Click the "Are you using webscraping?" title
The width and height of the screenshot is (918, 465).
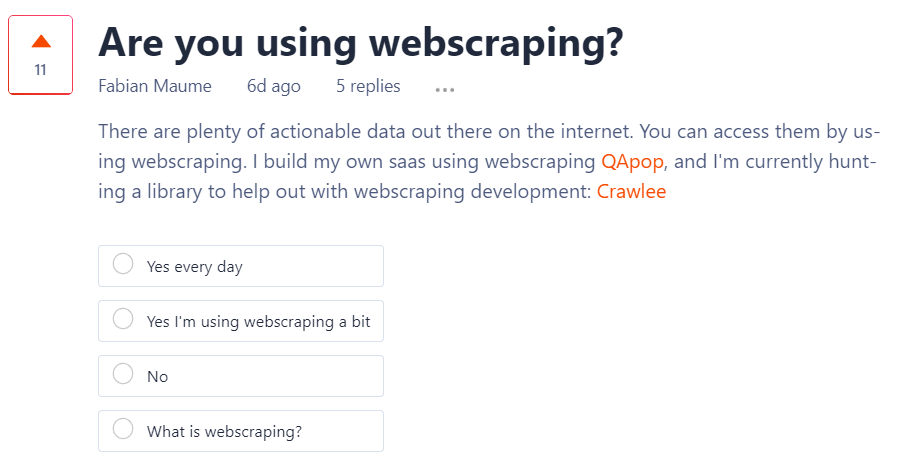point(361,42)
